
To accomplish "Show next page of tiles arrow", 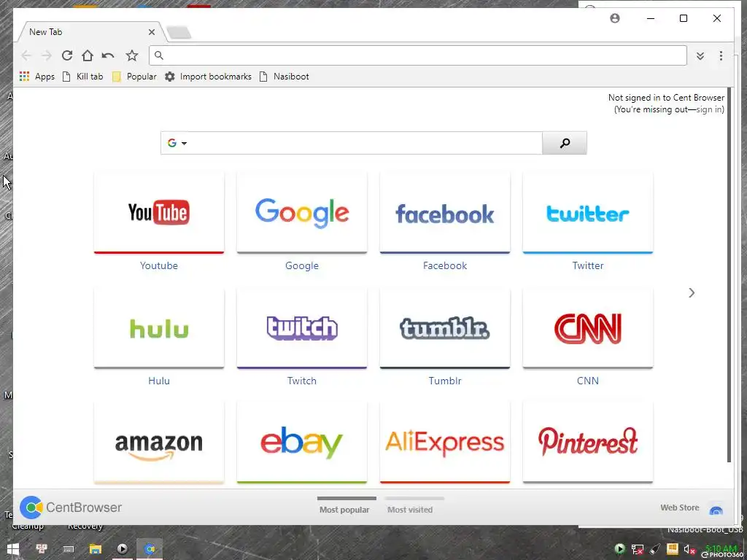I will point(692,293).
